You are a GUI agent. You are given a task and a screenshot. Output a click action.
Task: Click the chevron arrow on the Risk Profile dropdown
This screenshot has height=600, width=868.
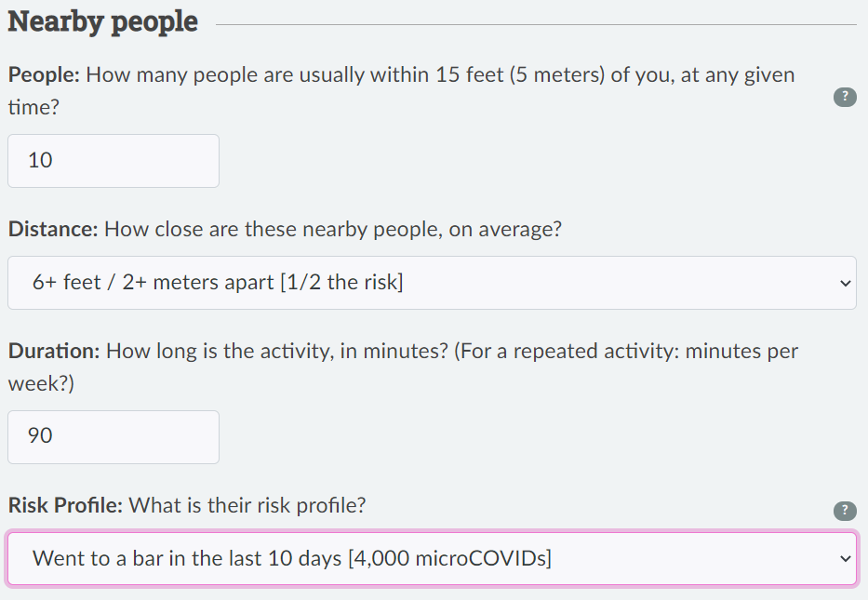click(845, 558)
